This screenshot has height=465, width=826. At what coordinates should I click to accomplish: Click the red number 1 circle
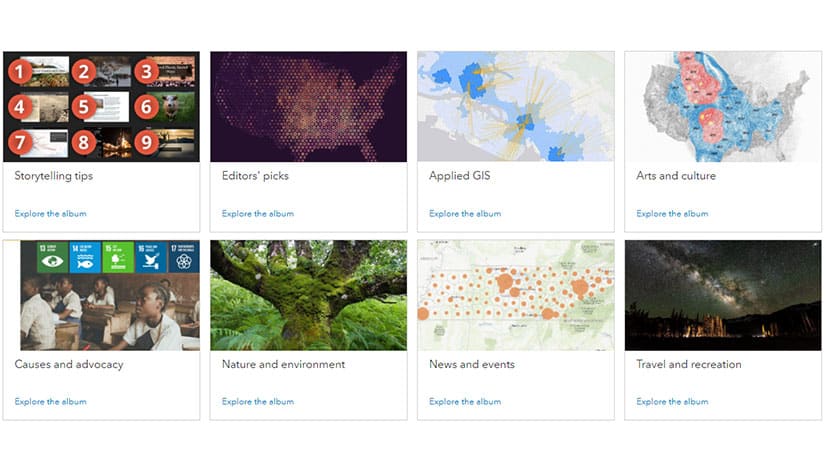coord(20,71)
